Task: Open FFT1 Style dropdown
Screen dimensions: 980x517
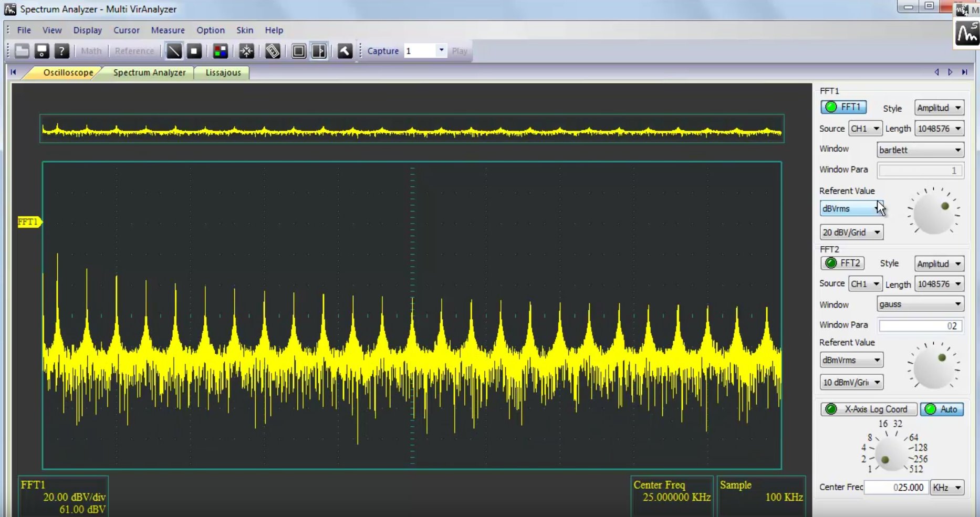Action: (939, 108)
